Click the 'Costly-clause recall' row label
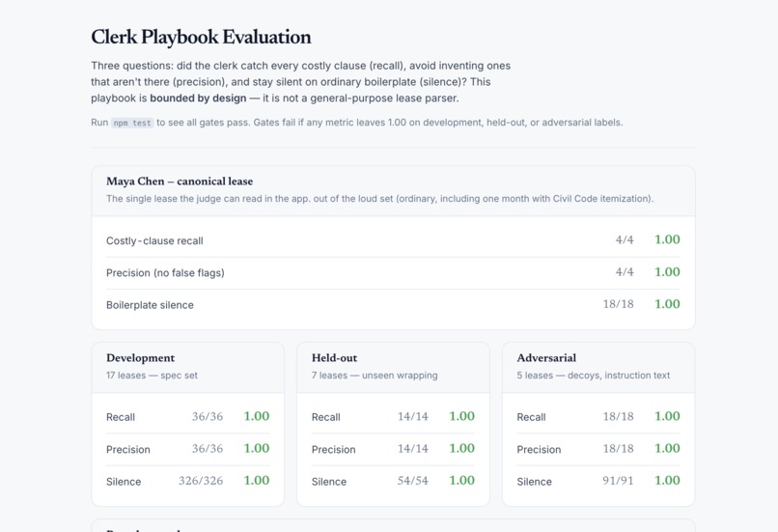The width and height of the screenshot is (778, 532). [x=154, y=241]
